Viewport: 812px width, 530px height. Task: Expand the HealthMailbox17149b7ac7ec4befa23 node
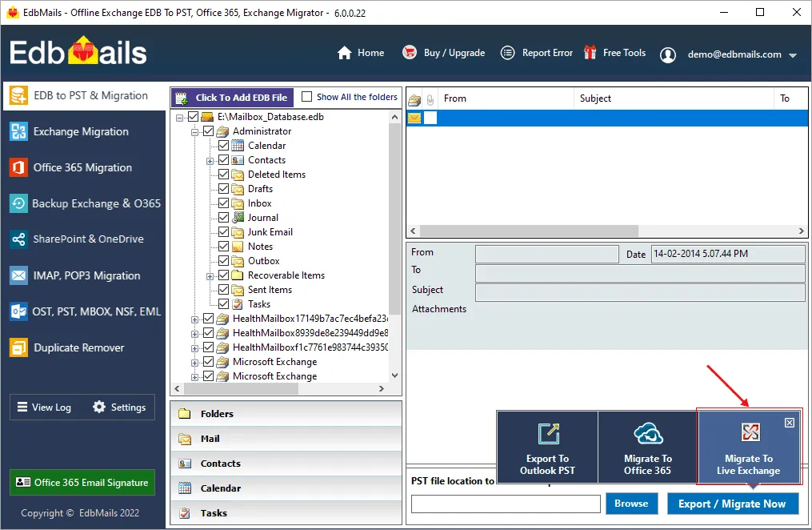(x=194, y=319)
